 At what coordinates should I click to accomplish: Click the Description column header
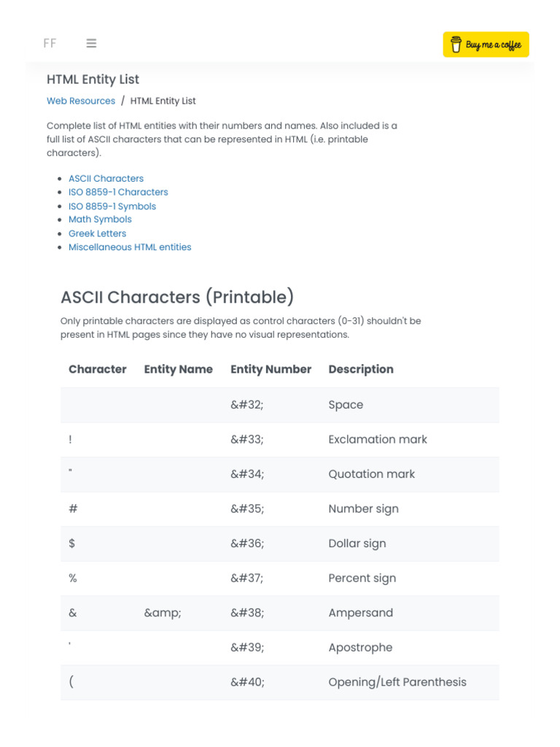(x=361, y=369)
